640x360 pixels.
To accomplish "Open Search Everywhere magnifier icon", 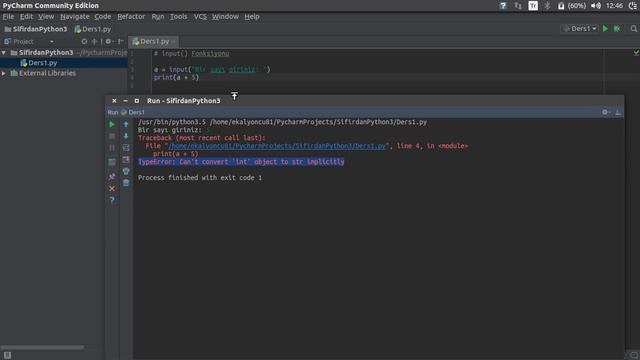I will tap(633, 29).
